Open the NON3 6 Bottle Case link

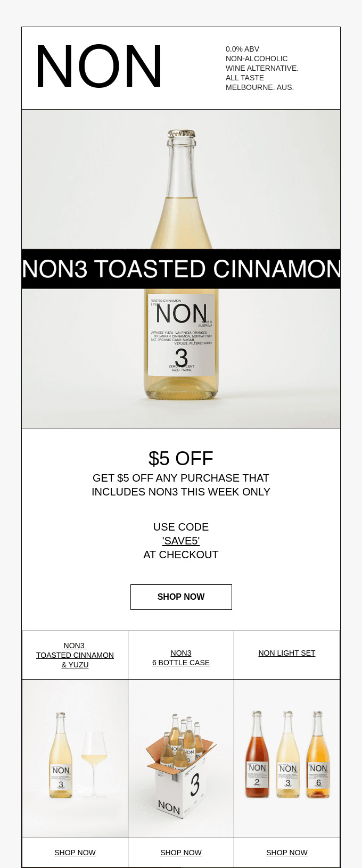click(181, 658)
